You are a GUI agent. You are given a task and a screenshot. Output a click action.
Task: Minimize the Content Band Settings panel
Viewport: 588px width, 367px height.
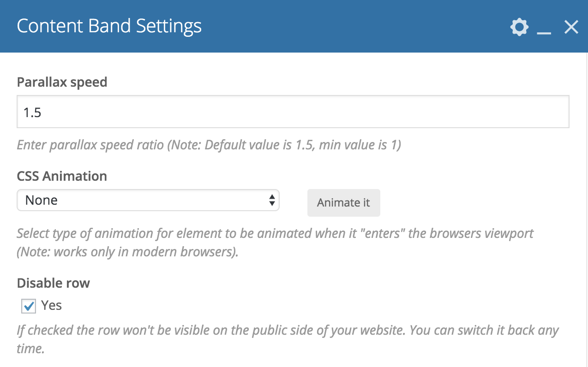544,28
